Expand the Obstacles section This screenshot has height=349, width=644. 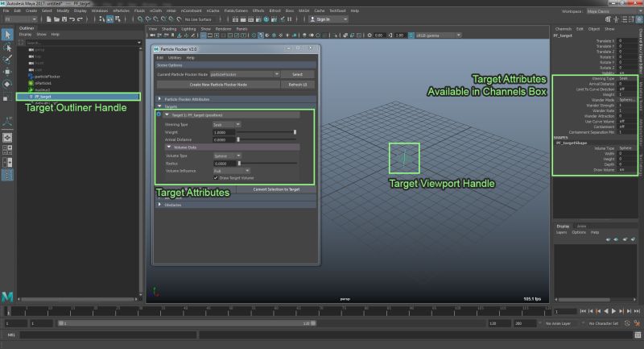(x=159, y=205)
